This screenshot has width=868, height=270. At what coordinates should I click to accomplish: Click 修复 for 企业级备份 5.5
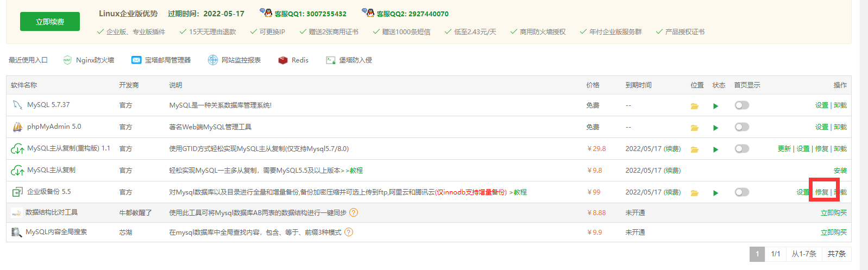822,192
